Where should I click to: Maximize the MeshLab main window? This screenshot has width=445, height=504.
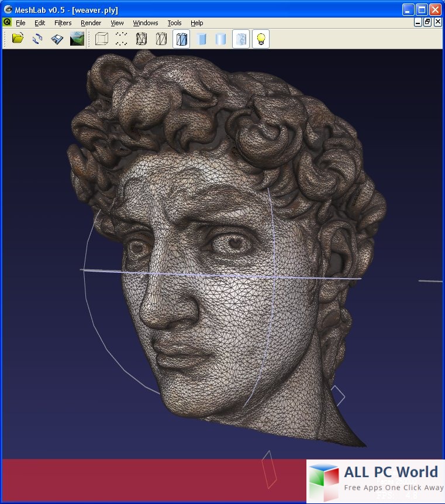point(422,9)
